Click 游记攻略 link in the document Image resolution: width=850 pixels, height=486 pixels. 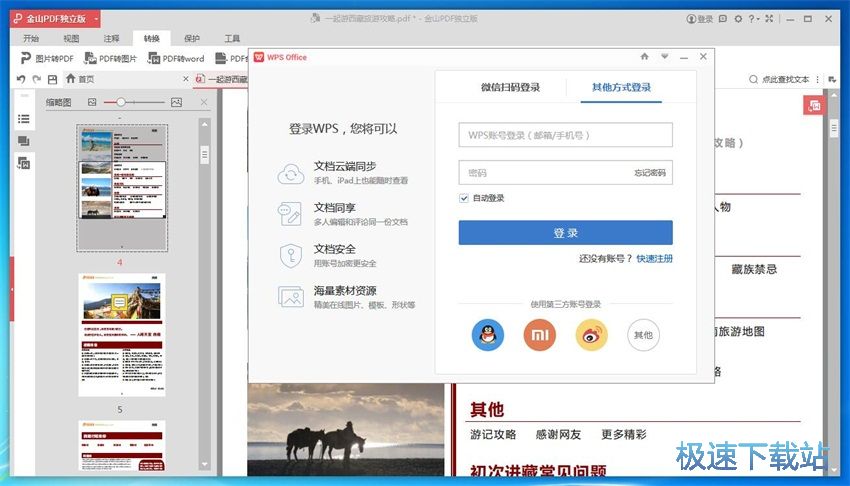(x=493, y=435)
